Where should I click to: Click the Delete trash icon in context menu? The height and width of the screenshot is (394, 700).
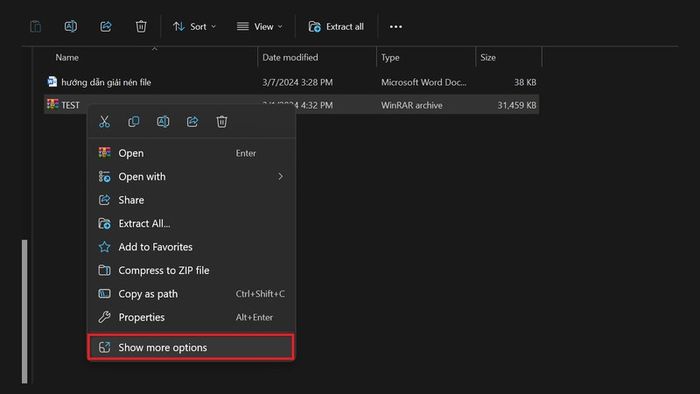tap(222, 121)
